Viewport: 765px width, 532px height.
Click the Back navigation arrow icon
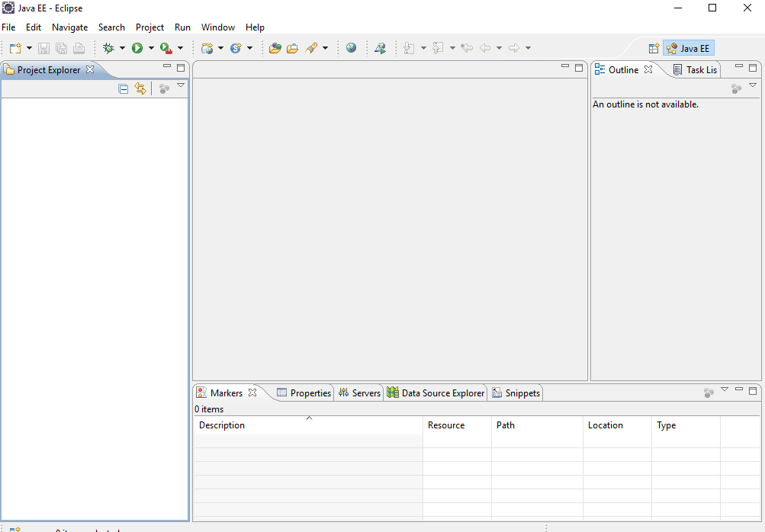pyautogui.click(x=485, y=48)
